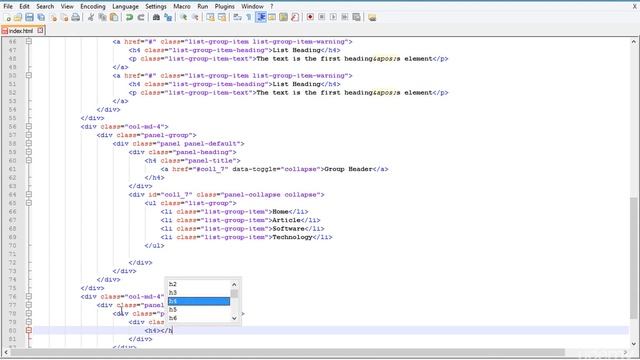Choose h5 from the autocomplete list
Screen dimensions: 640x360
pos(199,310)
